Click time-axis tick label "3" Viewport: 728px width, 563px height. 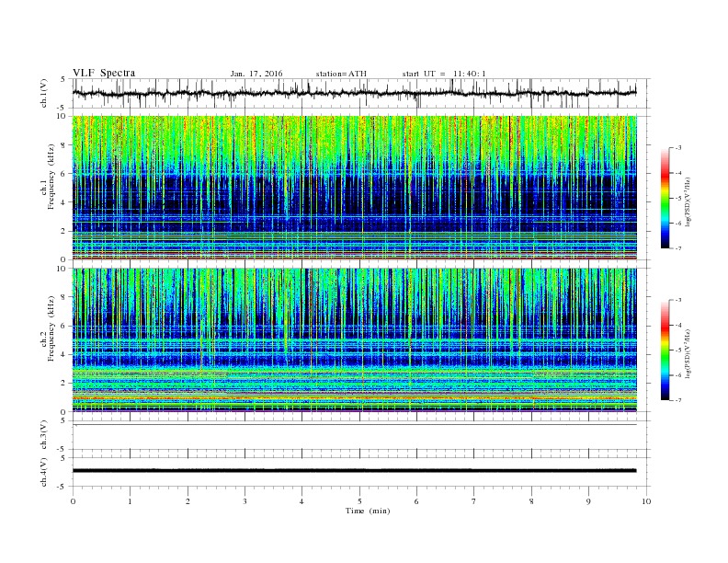[x=245, y=501]
